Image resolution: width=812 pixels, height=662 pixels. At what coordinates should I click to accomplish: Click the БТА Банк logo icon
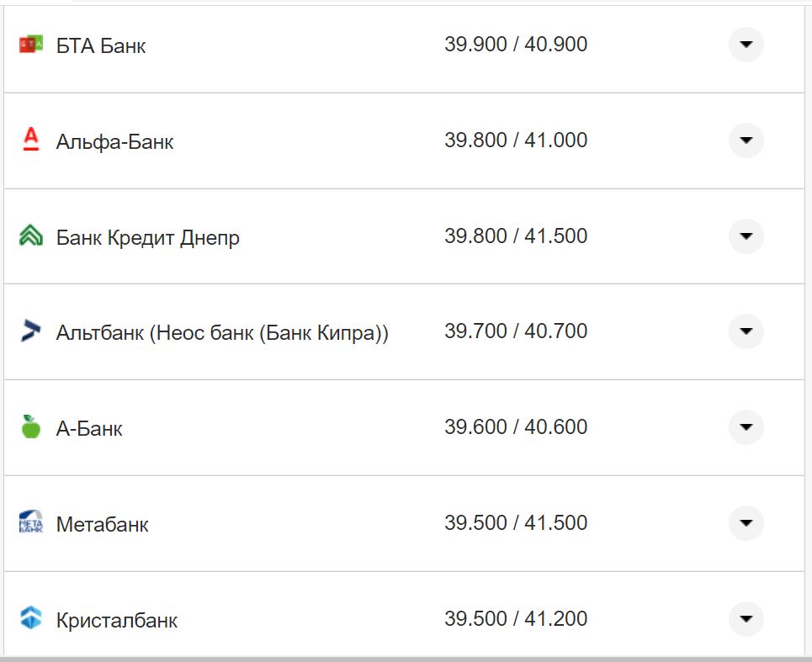tap(30, 45)
